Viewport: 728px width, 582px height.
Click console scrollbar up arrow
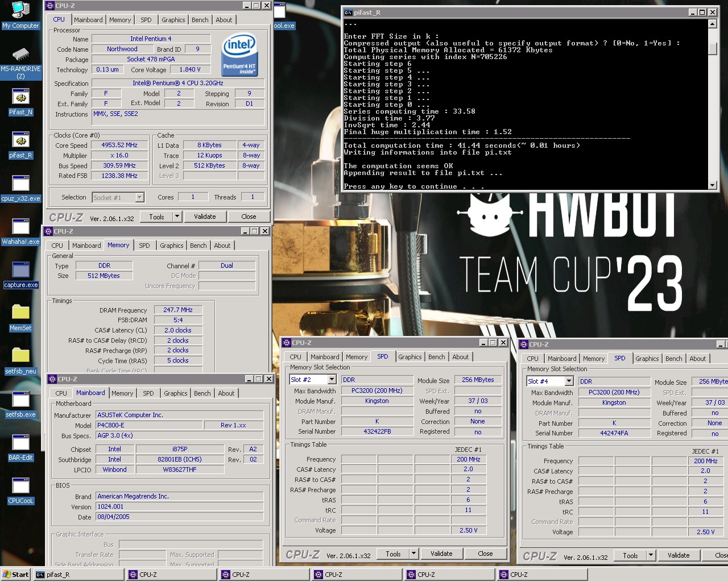point(713,24)
